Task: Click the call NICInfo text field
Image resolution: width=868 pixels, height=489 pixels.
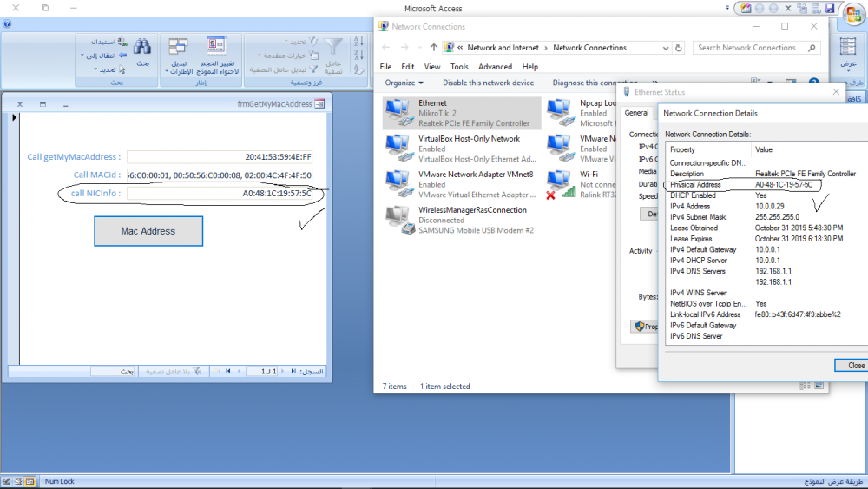Action: pos(220,194)
